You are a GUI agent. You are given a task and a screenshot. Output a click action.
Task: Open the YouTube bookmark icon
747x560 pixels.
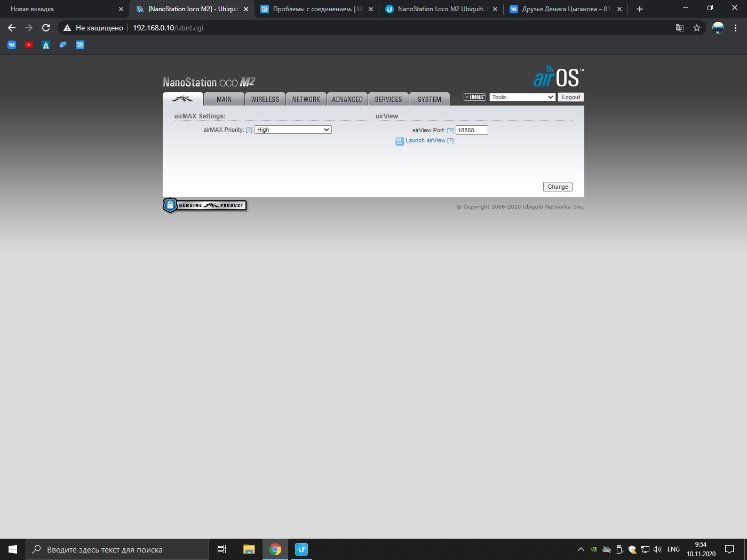[x=29, y=45]
